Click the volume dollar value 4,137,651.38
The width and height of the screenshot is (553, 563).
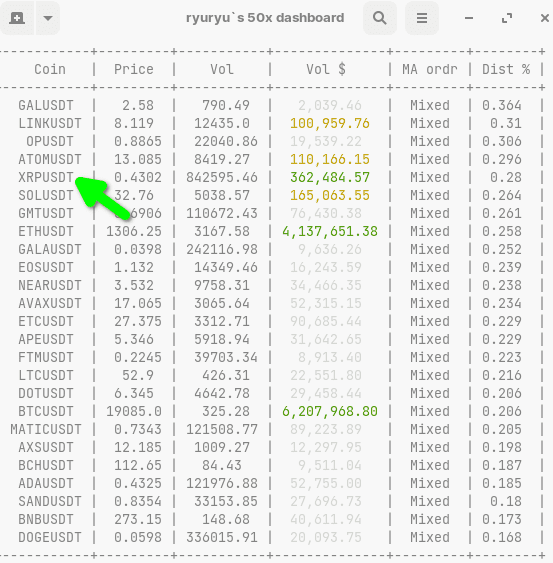point(330,231)
